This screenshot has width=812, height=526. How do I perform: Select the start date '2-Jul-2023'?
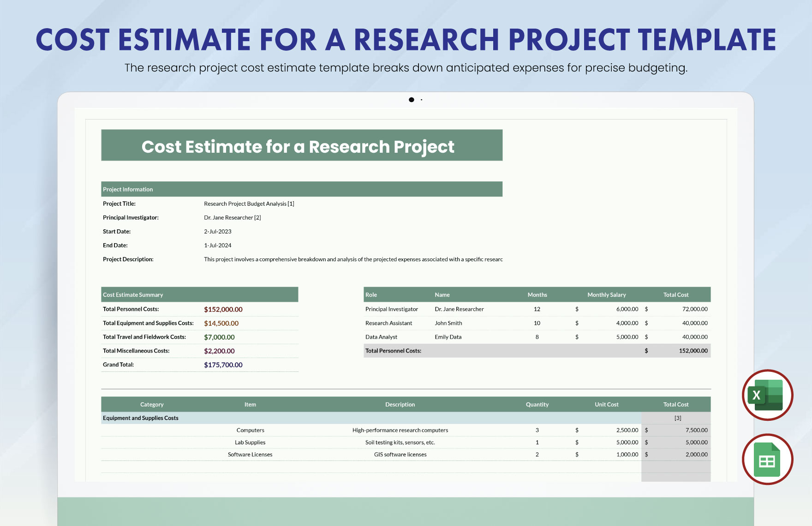click(x=218, y=231)
